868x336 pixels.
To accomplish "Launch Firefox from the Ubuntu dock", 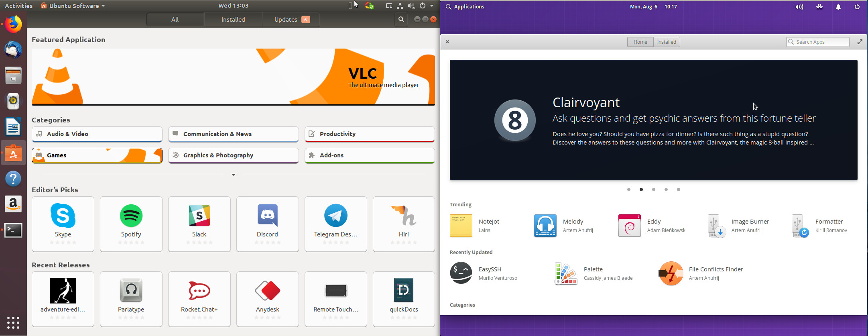I will pyautogui.click(x=13, y=24).
